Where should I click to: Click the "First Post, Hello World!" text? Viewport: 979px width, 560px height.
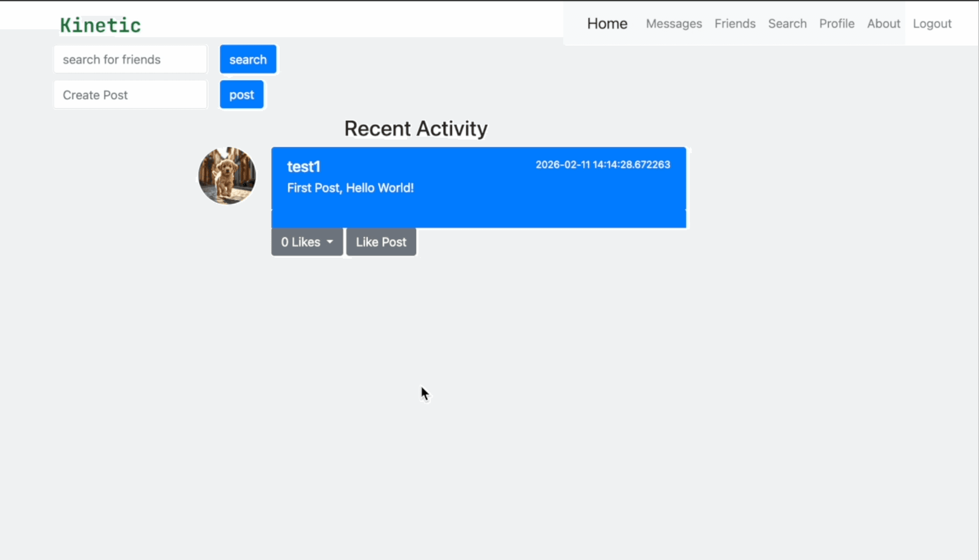pos(350,188)
